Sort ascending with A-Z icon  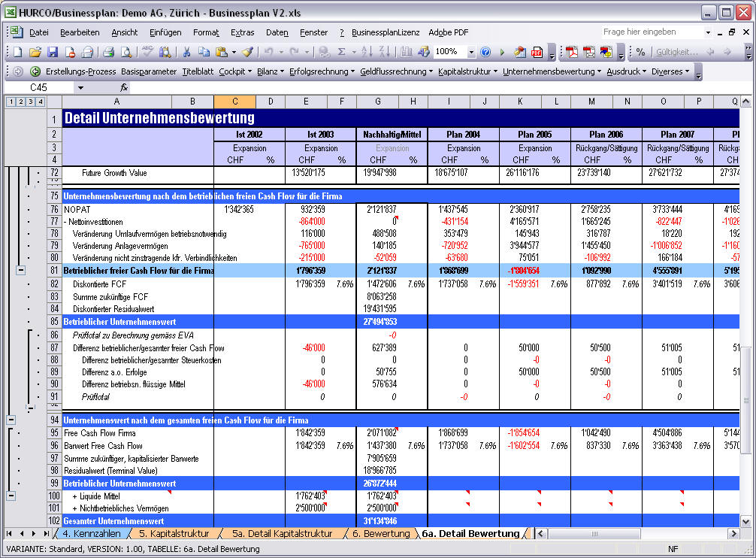pyautogui.click(x=367, y=52)
